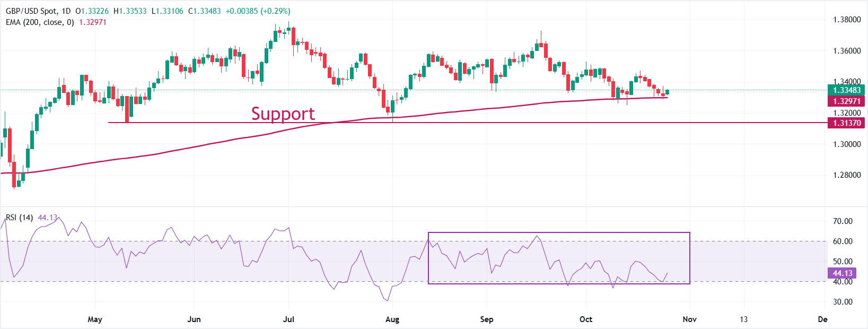This screenshot has width=868, height=329.
Task: Select the Jul label on time axis
Action: pyautogui.click(x=288, y=319)
